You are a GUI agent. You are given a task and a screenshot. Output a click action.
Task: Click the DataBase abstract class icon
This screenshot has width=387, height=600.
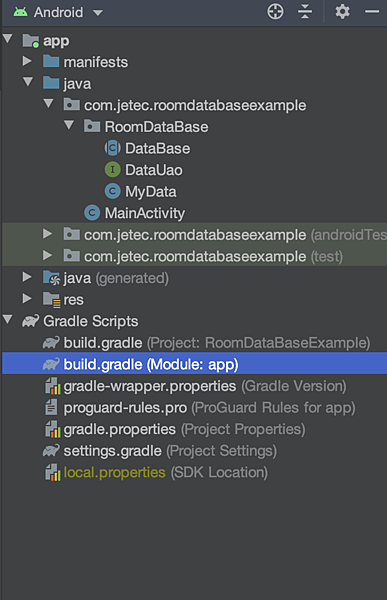pyautogui.click(x=113, y=148)
